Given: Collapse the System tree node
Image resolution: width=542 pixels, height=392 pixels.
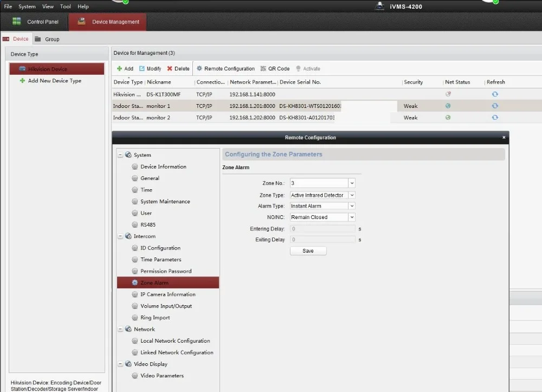Looking at the screenshot, I should 120,155.
